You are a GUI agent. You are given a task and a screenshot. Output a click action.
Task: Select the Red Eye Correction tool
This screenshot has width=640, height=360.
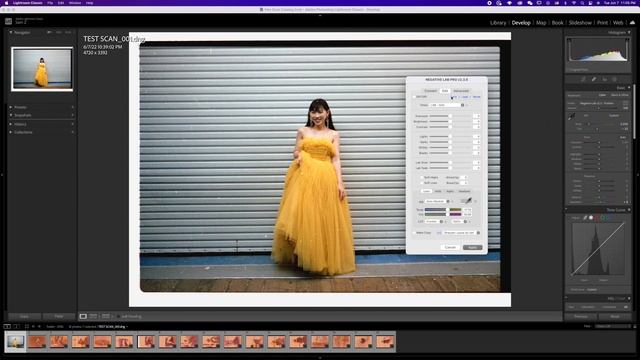point(604,79)
